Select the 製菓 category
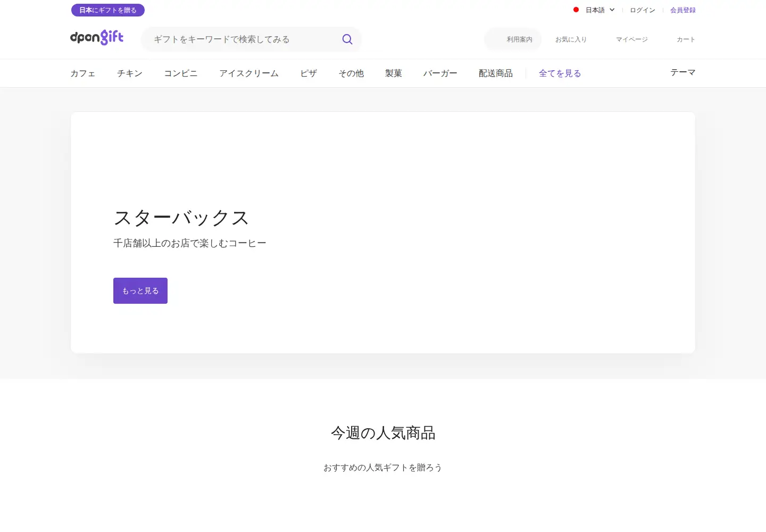Image resolution: width=766 pixels, height=532 pixels. click(394, 73)
